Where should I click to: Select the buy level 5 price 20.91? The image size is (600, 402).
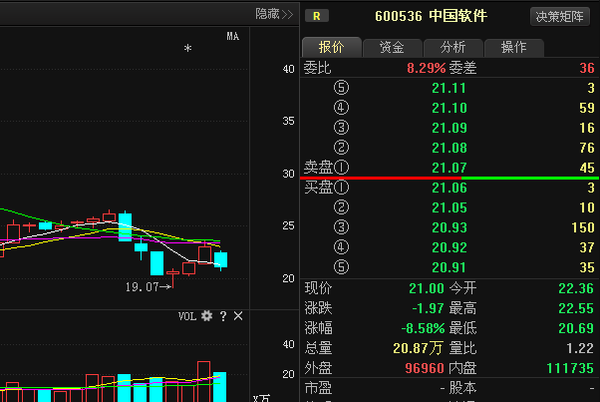click(x=449, y=267)
